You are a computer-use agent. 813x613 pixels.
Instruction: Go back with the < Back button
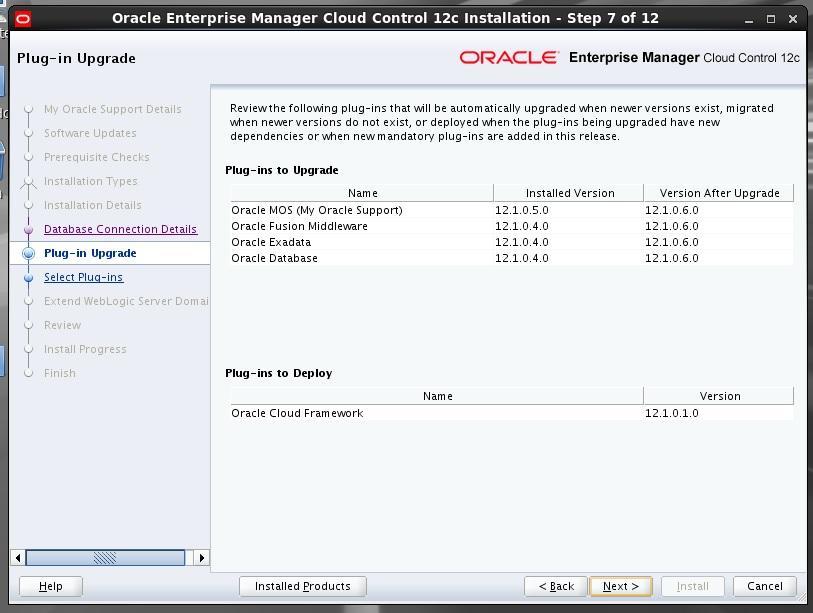(556, 586)
